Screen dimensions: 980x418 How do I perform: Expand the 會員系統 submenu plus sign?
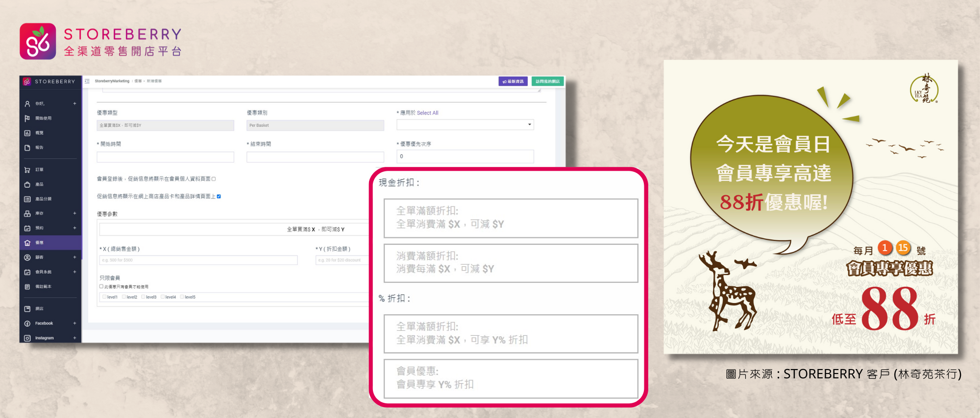pyautogui.click(x=75, y=272)
